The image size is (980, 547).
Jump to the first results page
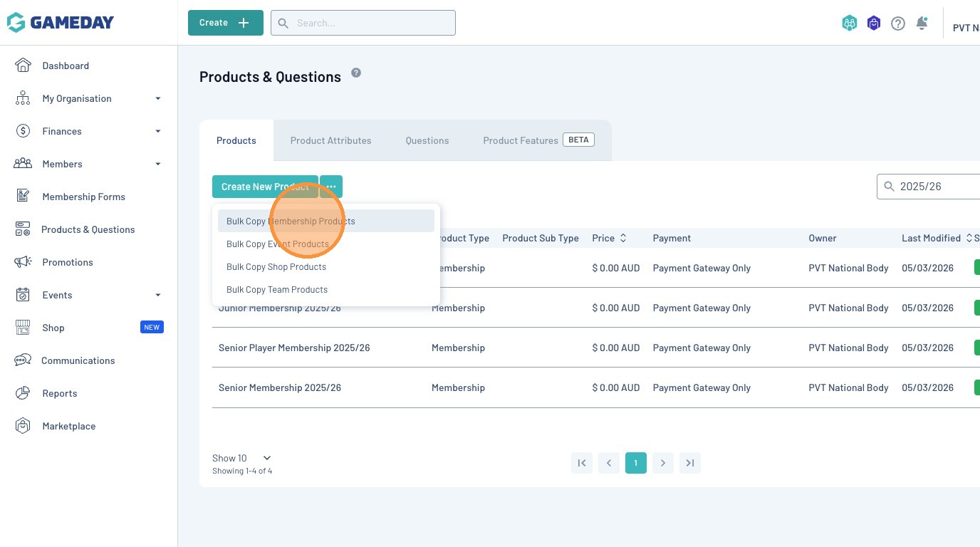[x=582, y=463]
